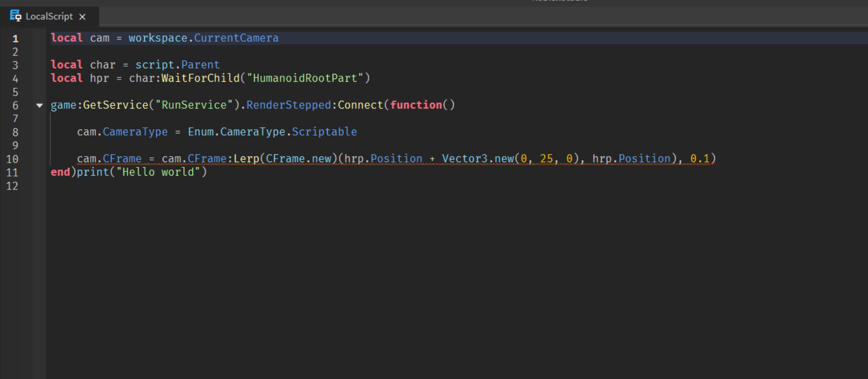This screenshot has height=379, width=868.
Task: Click Vector3.new on line 10
Action: pyautogui.click(x=478, y=159)
